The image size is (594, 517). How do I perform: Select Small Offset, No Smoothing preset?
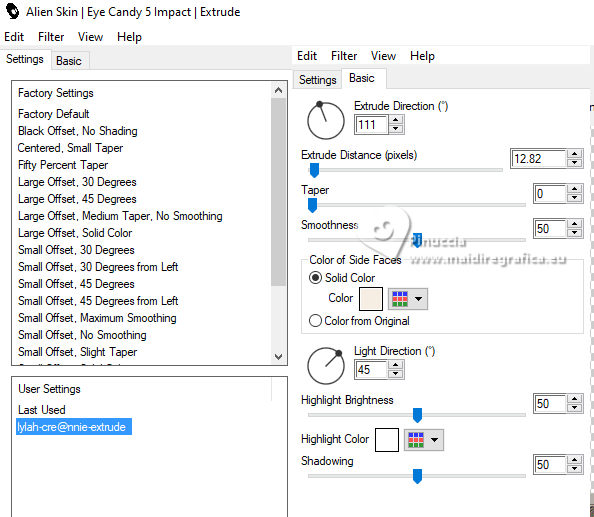pyautogui.click(x=82, y=335)
